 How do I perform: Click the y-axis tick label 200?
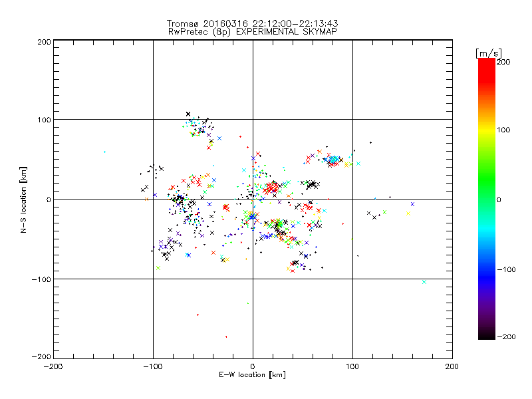click(44, 42)
